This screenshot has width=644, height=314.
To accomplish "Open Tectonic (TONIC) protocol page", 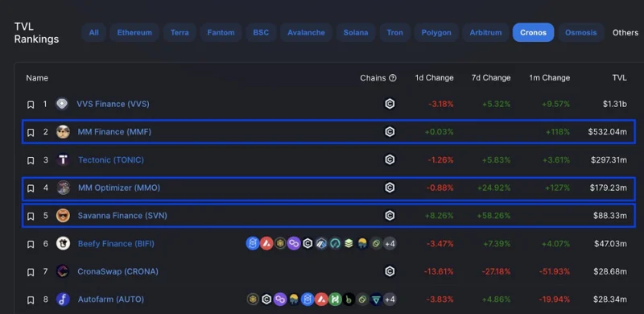I will pyautogui.click(x=111, y=160).
